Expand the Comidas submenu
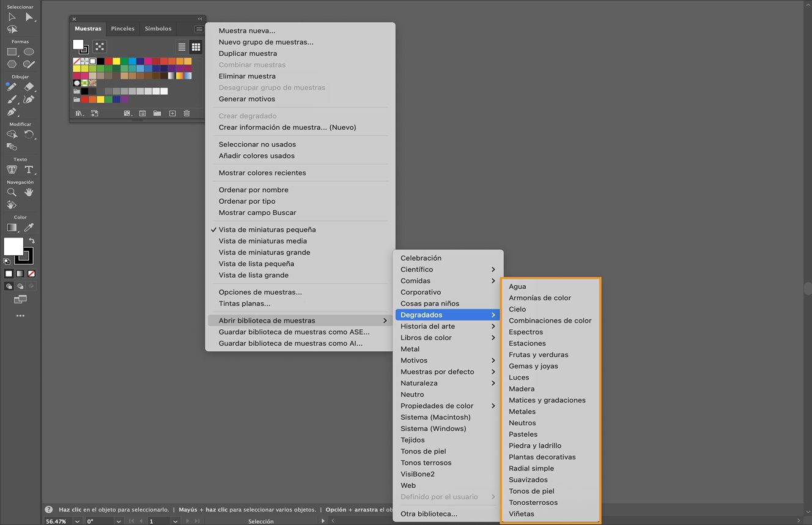This screenshot has height=525, width=812. (x=448, y=281)
